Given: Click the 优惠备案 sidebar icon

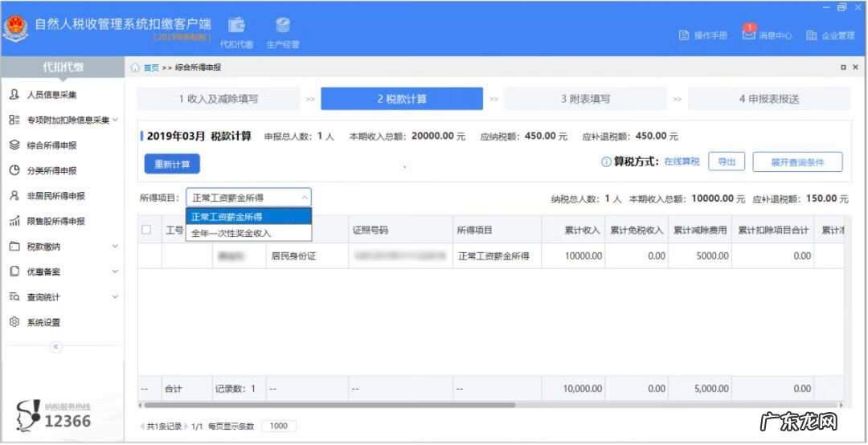Looking at the screenshot, I should pos(15,271).
